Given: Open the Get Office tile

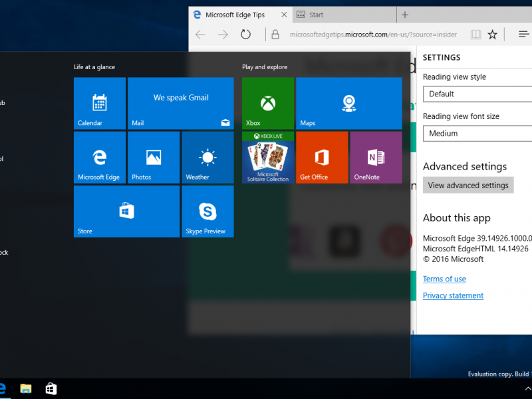Looking at the screenshot, I should (x=322, y=158).
